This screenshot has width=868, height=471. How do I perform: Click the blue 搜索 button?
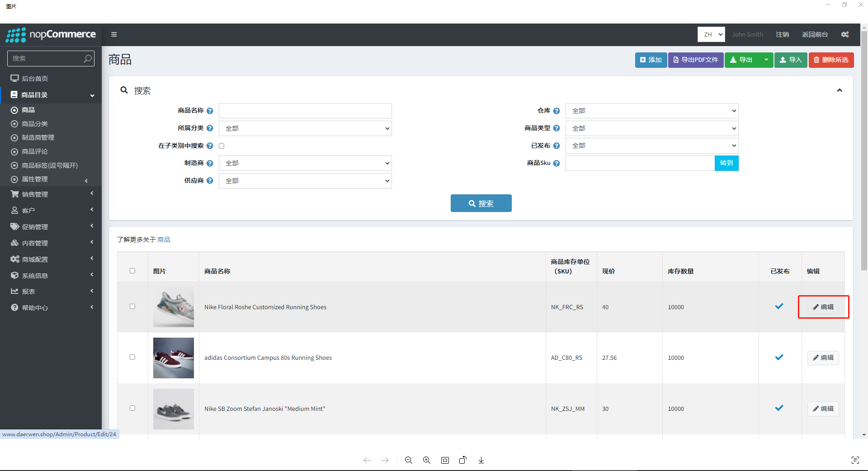(x=481, y=203)
